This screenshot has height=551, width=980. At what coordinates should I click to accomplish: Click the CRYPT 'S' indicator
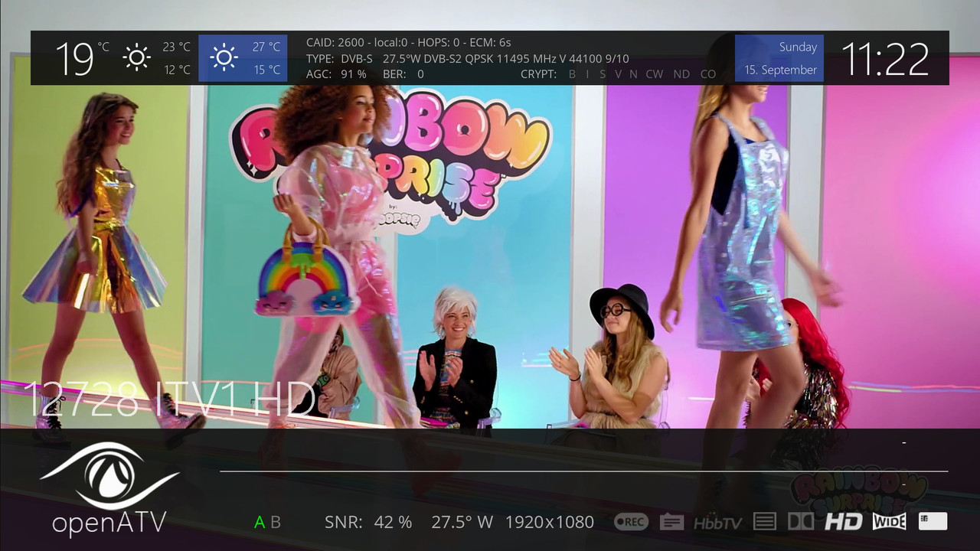(x=603, y=74)
